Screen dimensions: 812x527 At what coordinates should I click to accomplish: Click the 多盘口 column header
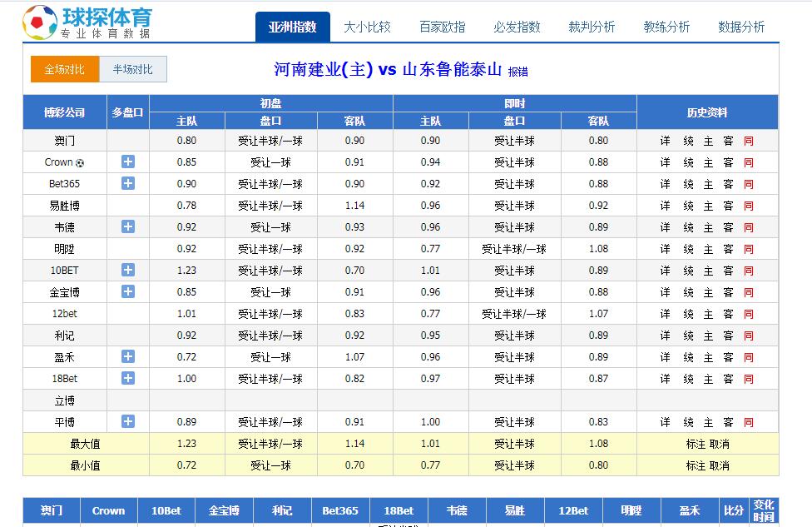tap(128, 112)
